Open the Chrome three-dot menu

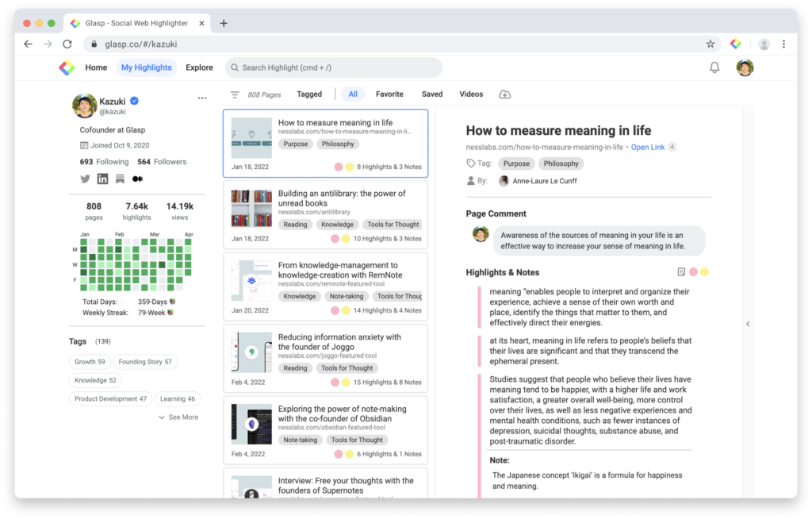tap(783, 44)
